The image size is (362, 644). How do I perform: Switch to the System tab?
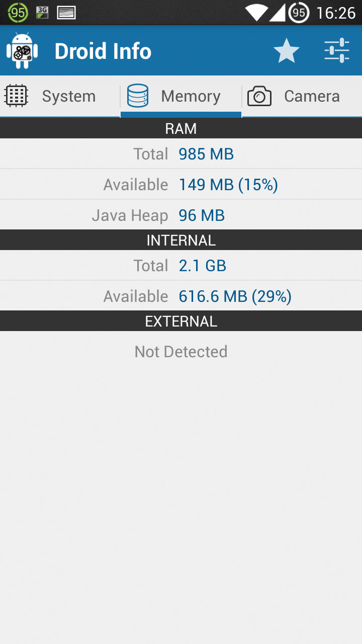click(x=68, y=96)
